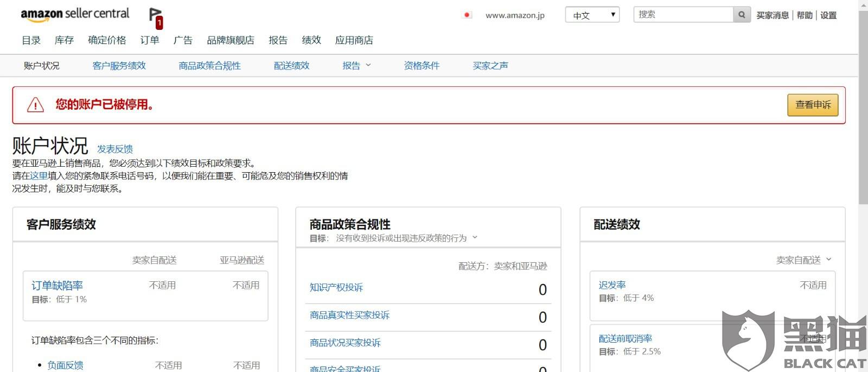The width and height of the screenshot is (868, 372).
Task: Open the flag notification icon
Action: point(156,18)
